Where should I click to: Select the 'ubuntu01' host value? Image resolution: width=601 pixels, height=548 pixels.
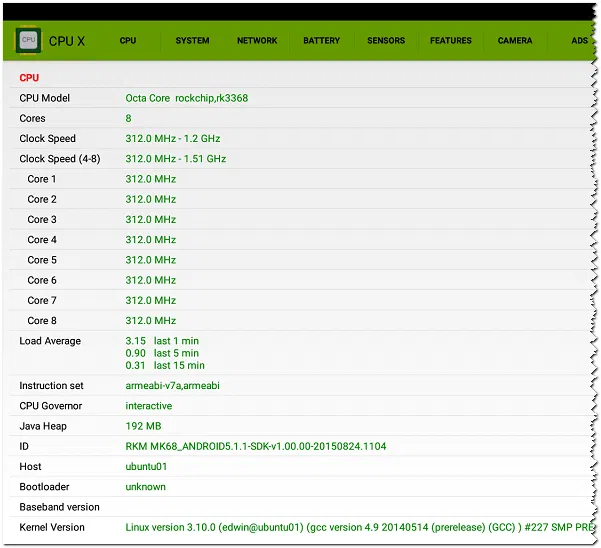(146, 467)
